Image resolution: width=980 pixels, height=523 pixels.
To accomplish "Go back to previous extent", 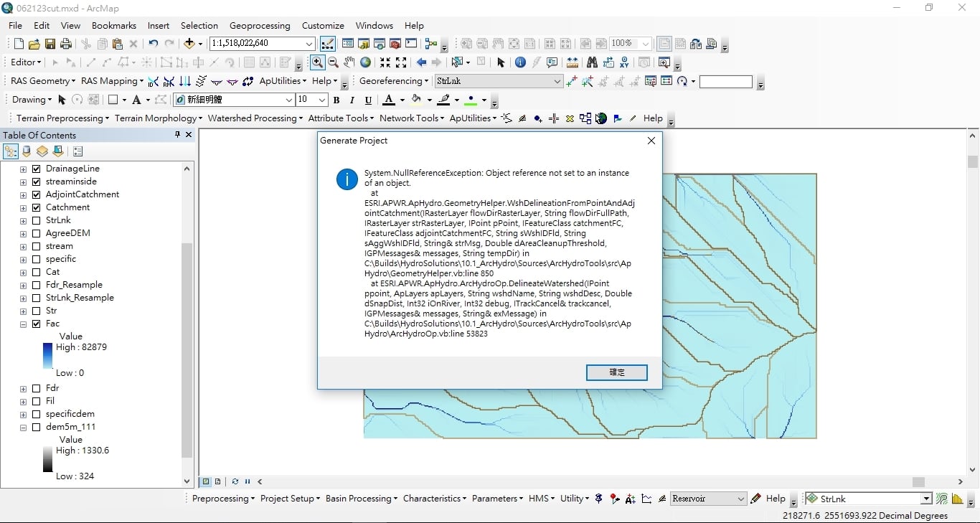I will [421, 62].
